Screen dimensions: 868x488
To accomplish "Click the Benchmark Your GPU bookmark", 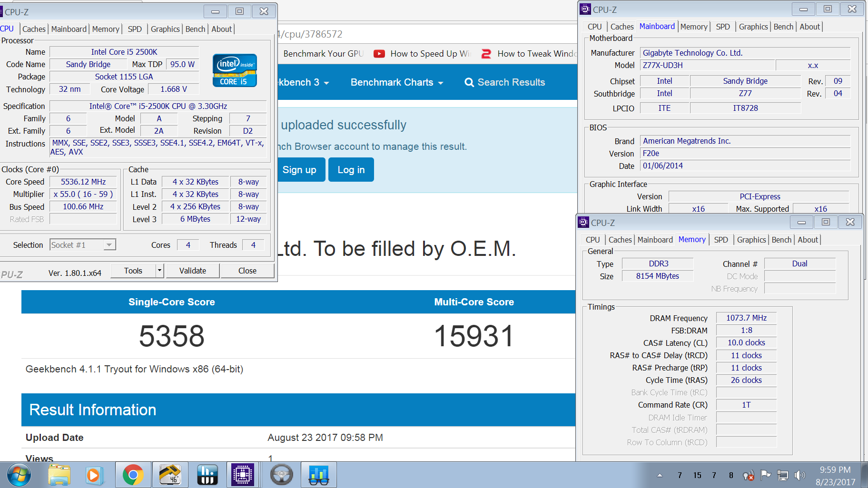I will [x=323, y=54].
